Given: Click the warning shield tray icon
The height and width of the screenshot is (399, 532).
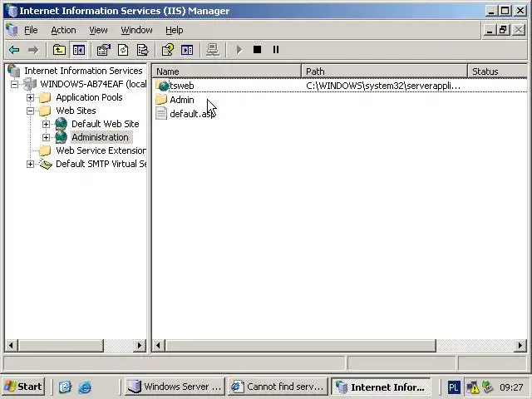Looking at the screenshot, I should pyautogui.click(x=472, y=387).
